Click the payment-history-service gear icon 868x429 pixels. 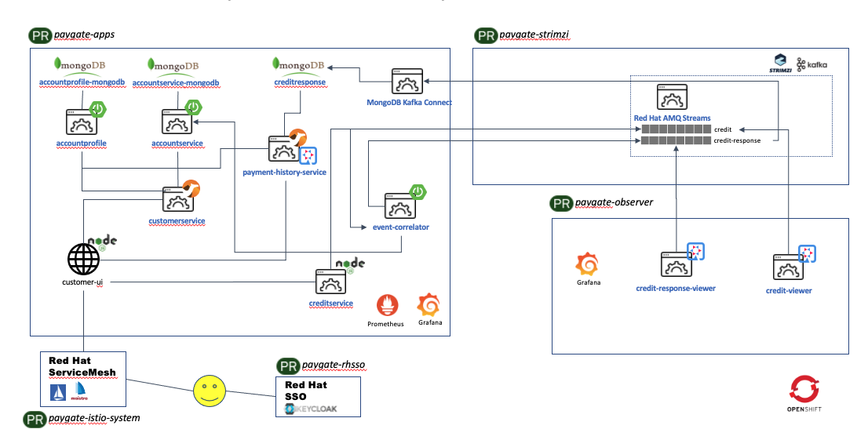[284, 148]
